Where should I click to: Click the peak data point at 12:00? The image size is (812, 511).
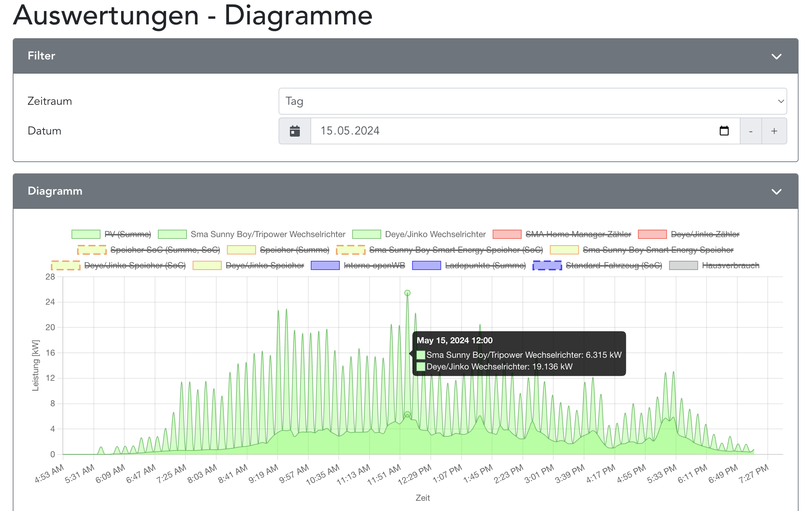[x=407, y=293]
